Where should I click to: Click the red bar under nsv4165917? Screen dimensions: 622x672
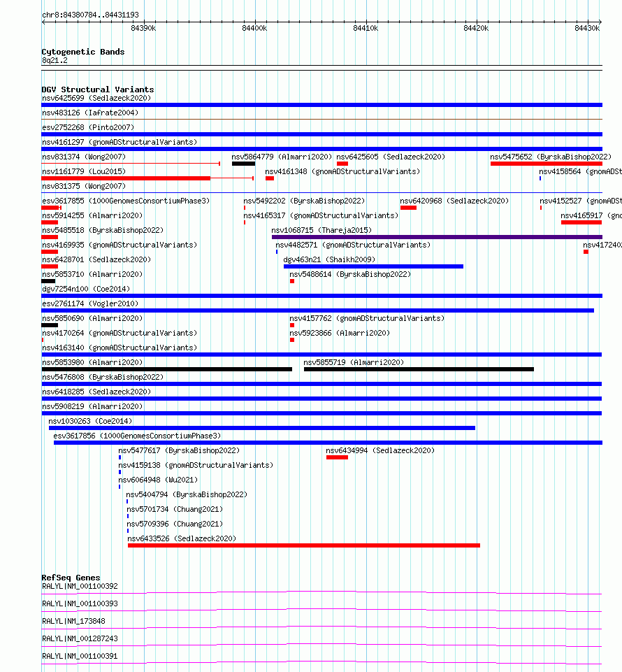coord(581,222)
